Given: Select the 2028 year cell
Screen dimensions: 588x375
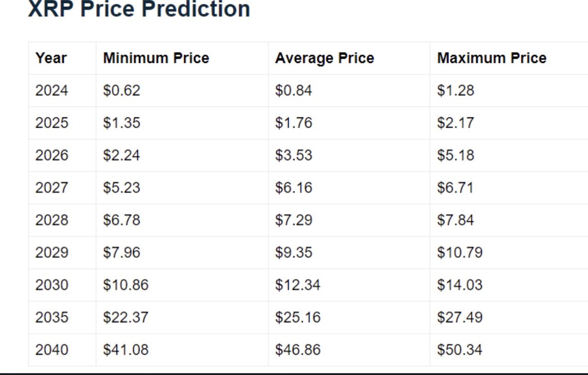Looking at the screenshot, I should [51, 220].
